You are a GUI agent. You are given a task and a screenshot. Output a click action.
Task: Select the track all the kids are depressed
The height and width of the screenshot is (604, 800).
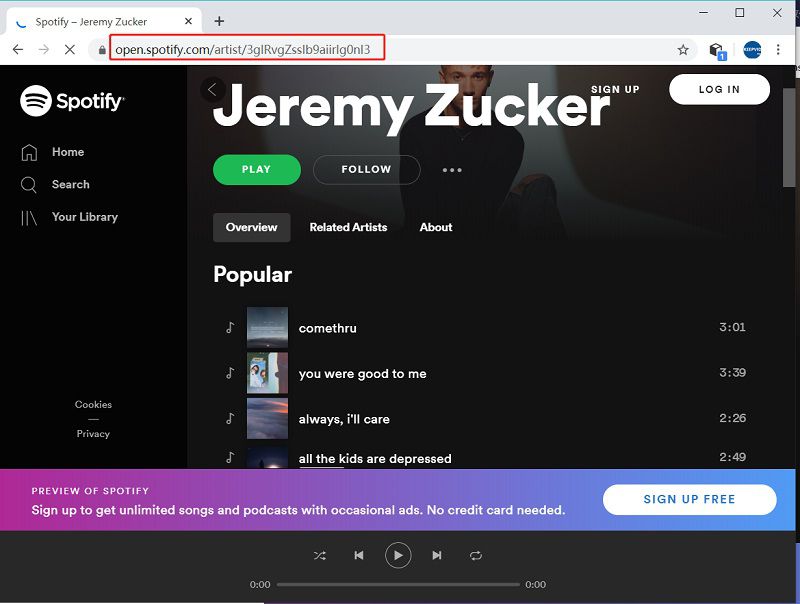click(x=375, y=459)
